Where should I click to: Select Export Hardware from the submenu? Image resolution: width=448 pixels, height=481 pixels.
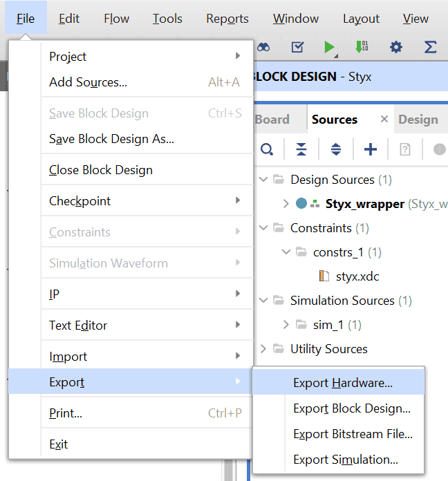(343, 383)
